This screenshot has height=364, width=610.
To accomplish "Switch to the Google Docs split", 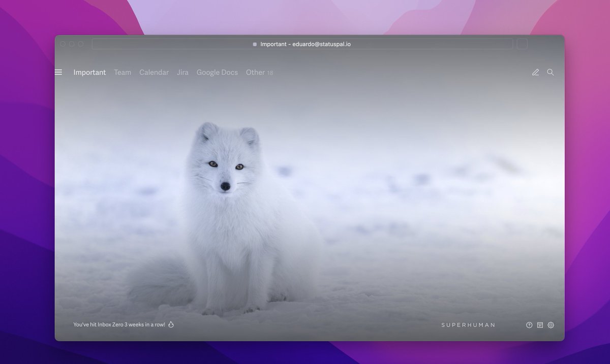I will (217, 72).
